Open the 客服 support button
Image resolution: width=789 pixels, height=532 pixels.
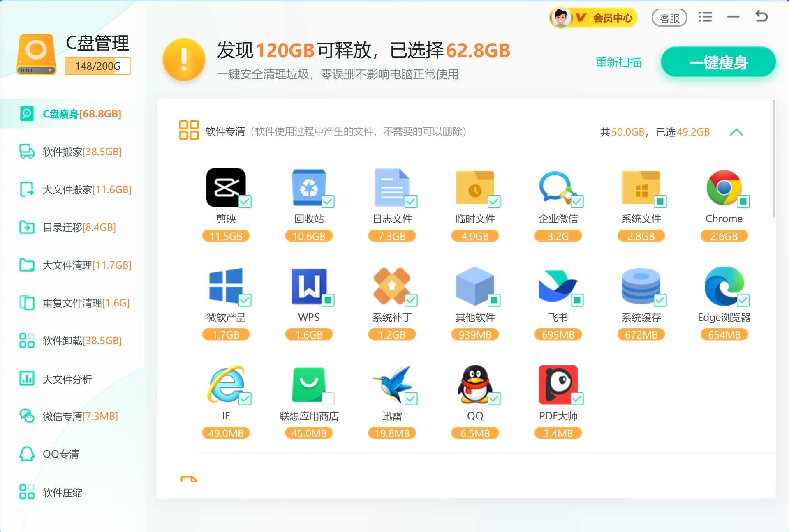tap(669, 18)
